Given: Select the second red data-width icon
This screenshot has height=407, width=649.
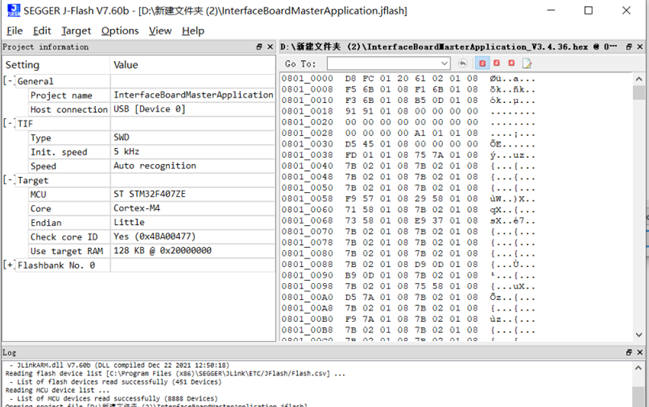Looking at the screenshot, I should click(x=497, y=64).
